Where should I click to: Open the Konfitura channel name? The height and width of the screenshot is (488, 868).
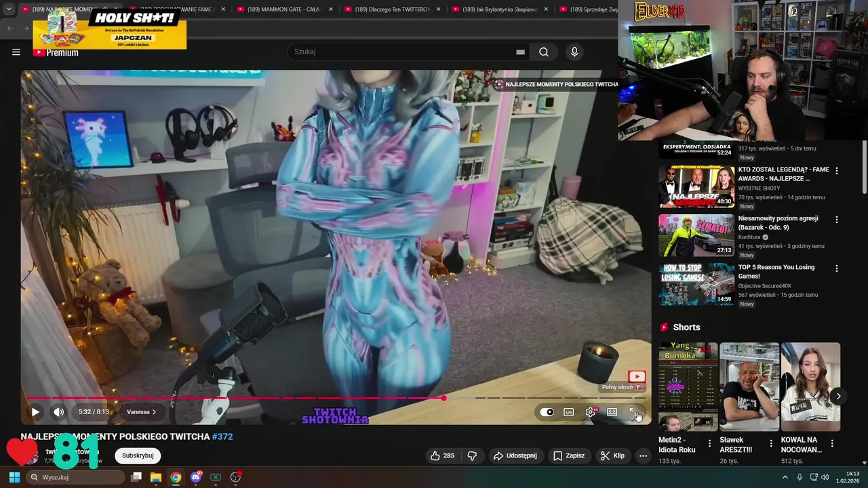pyautogui.click(x=750, y=237)
